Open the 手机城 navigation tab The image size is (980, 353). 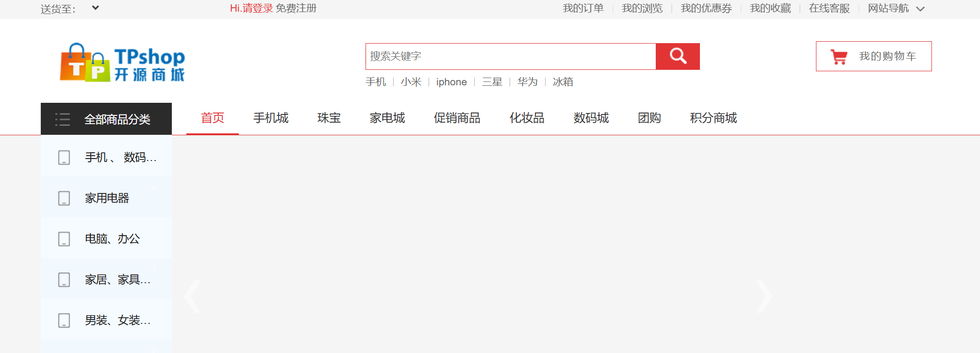coord(271,118)
